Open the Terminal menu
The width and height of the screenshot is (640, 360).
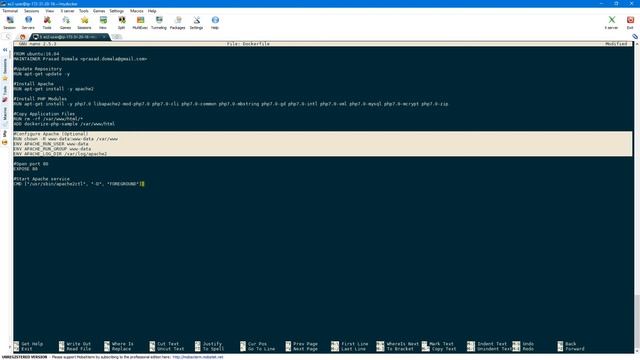pyautogui.click(x=10, y=11)
